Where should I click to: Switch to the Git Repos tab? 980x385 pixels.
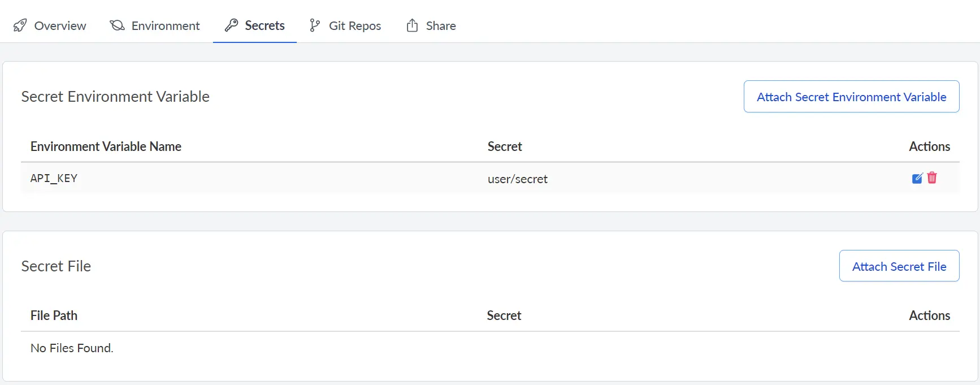[355, 25]
